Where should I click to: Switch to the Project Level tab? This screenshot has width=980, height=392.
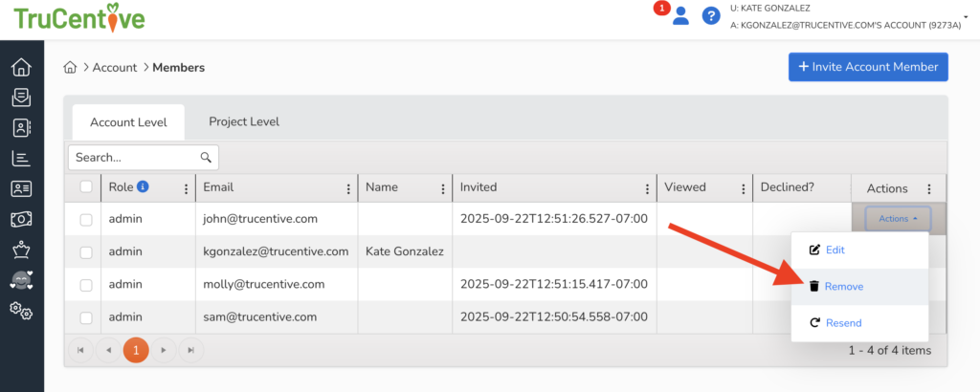[x=244, y=121]
